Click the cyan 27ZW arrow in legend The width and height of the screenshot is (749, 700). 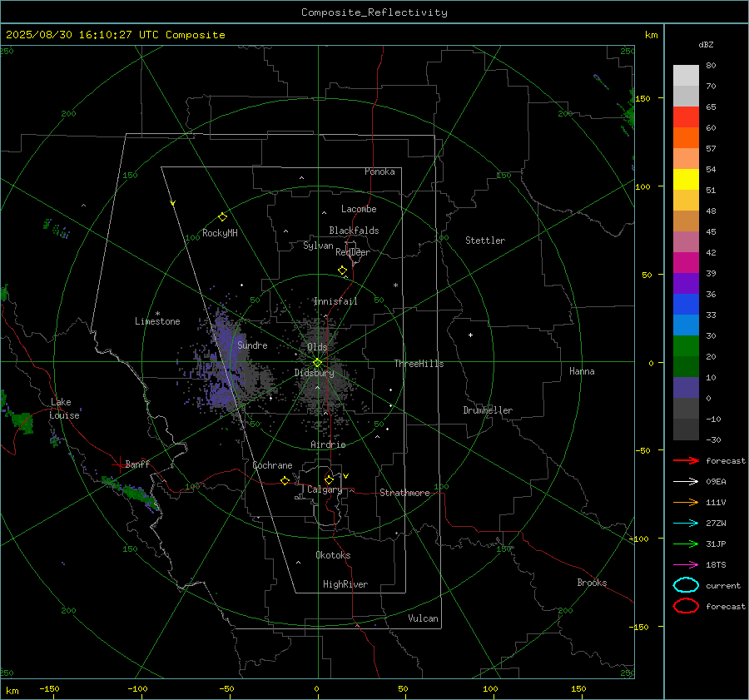686,524
